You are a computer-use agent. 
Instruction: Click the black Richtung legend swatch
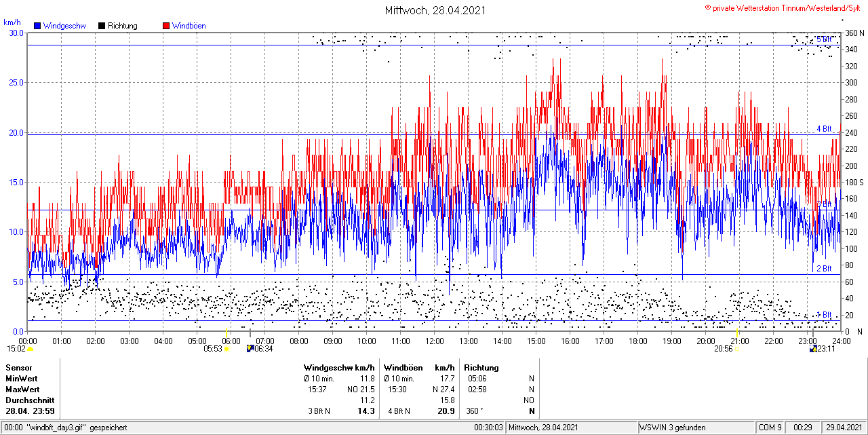(102, 26)
